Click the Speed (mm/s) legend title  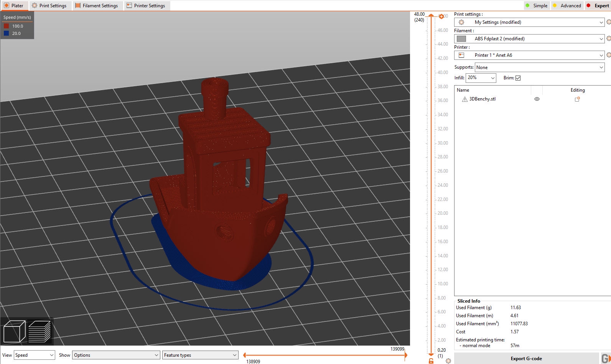pyautogui.click(x=17, y=17)
